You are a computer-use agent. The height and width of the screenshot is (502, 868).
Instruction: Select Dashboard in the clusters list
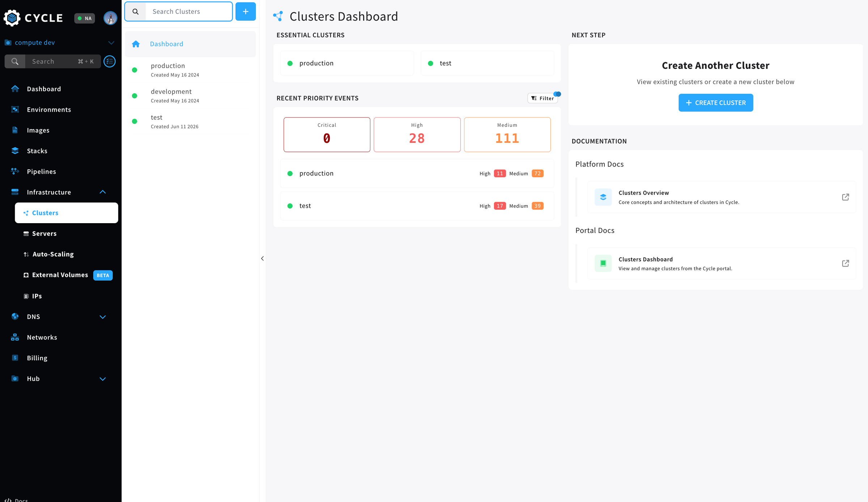190,44
